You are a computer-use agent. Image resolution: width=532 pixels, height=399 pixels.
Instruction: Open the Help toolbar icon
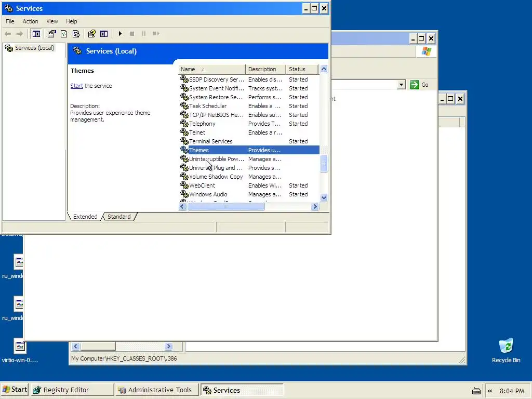pyautogui.click(x=91, y=34)
